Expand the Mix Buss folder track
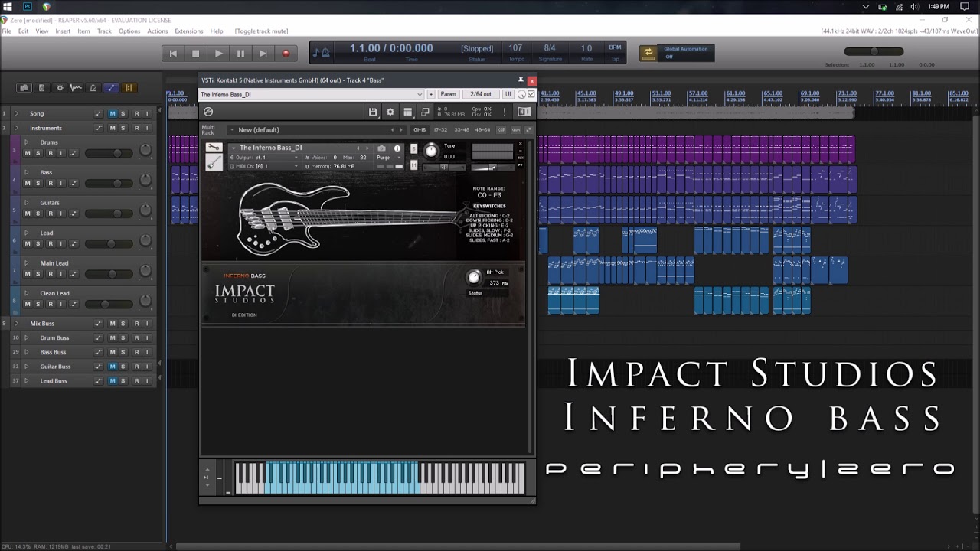The width and height of the screenshot is (980, 551). pyautogui.click(x=16, y=324)
